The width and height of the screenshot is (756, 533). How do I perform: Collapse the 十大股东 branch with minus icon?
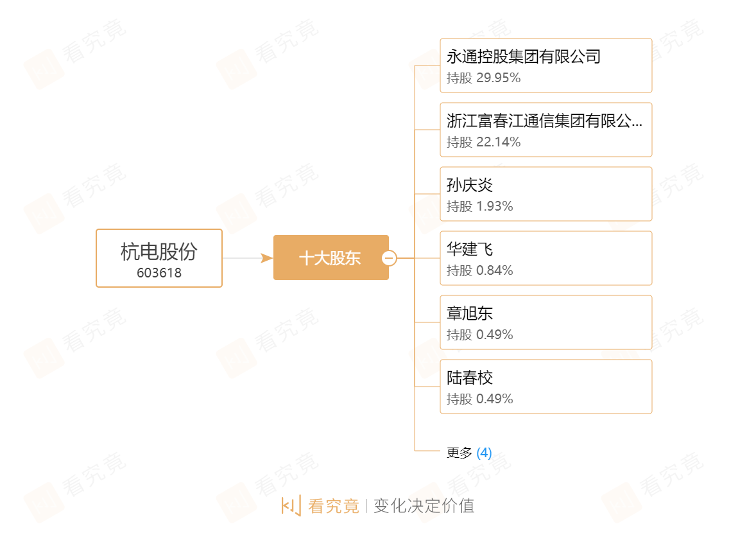pos(389,258)
